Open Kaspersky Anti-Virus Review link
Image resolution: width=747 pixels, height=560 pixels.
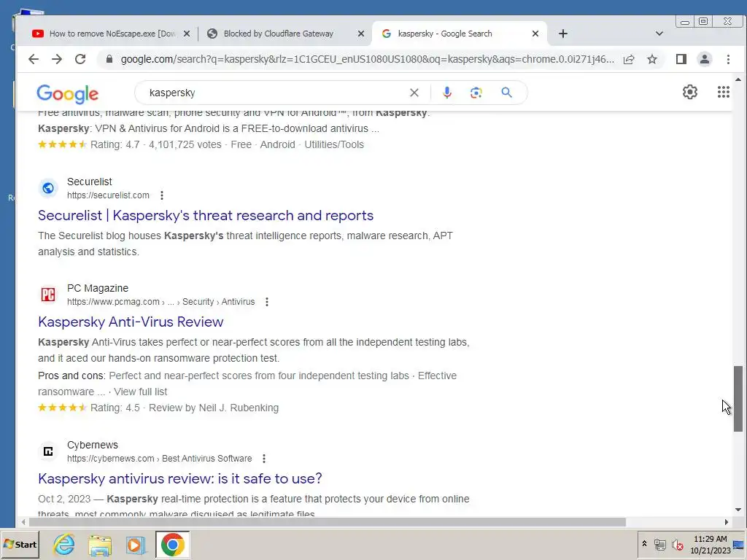point(131,322)
